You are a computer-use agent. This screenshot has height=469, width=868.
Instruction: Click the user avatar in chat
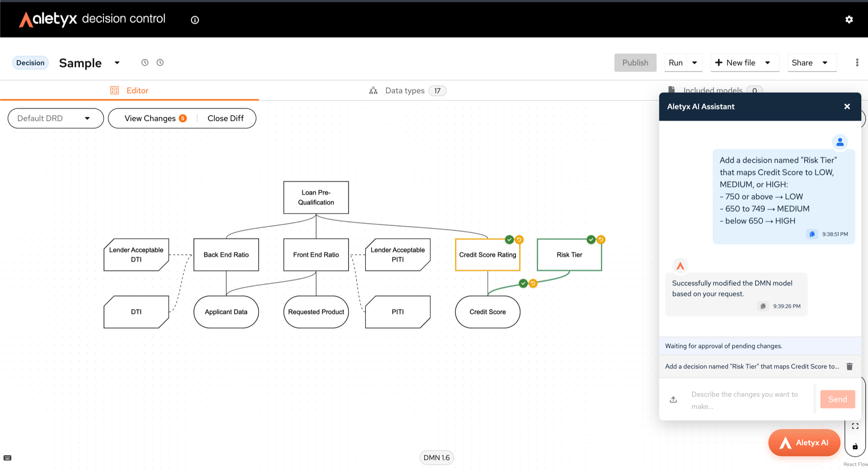coord(840,142)
